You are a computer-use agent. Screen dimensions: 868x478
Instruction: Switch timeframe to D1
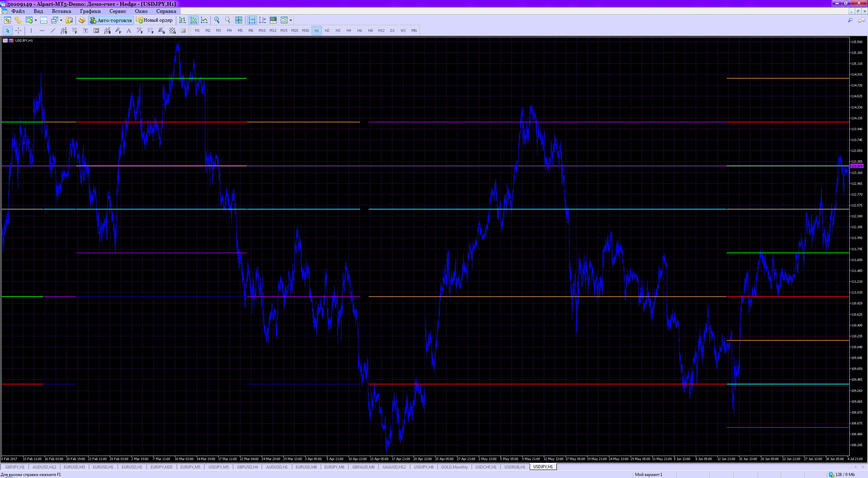click(392, 31)
